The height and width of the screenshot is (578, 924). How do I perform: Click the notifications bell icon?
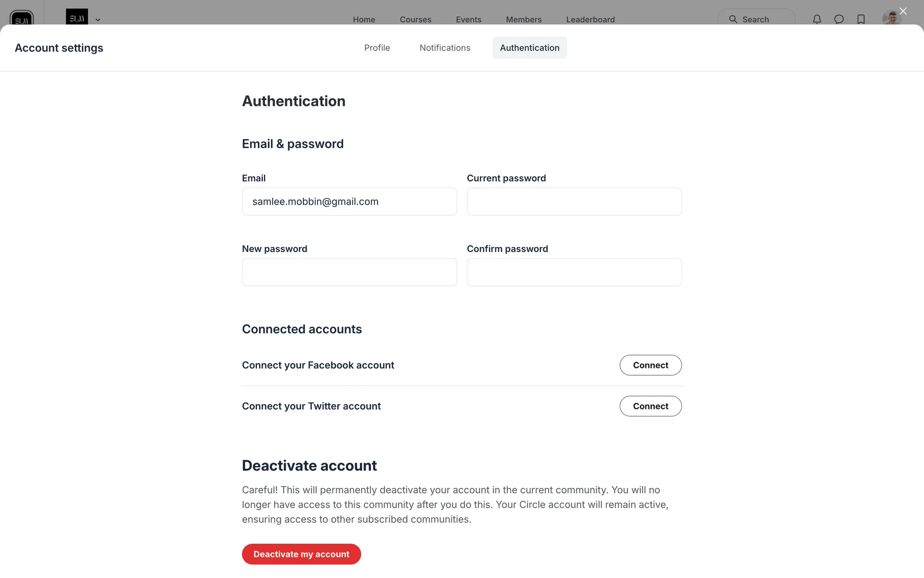817,19
